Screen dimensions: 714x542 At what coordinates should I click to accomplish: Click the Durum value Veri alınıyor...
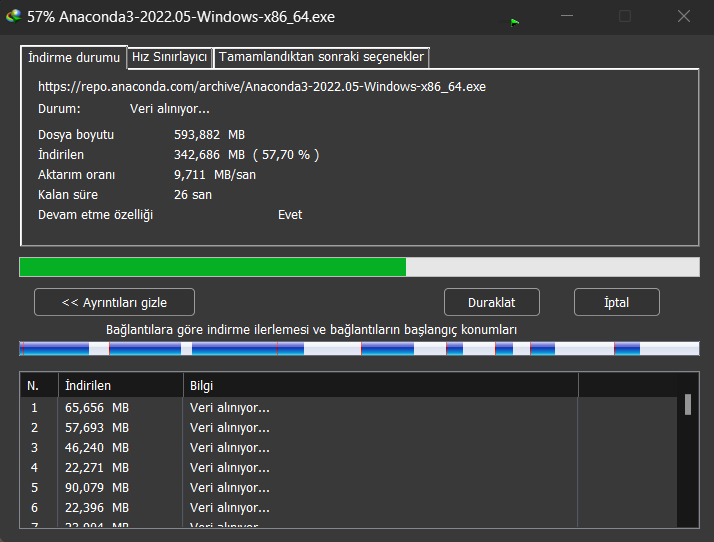pyautogui.click(x=169, y=109)
